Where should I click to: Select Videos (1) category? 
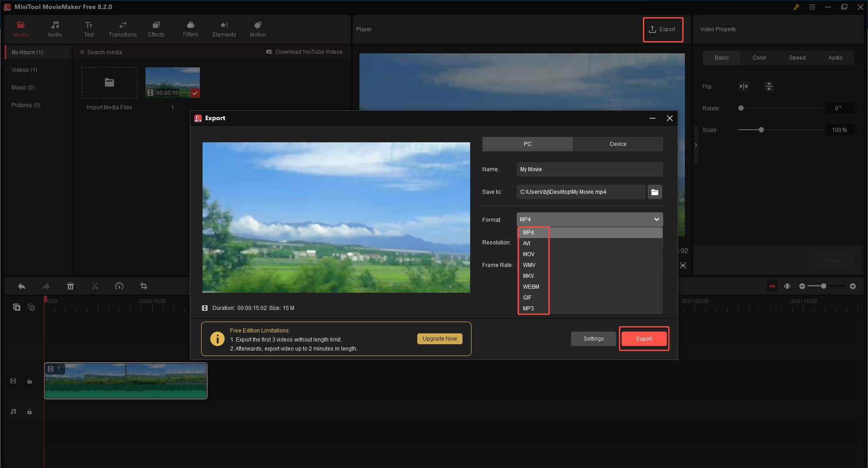24,70
